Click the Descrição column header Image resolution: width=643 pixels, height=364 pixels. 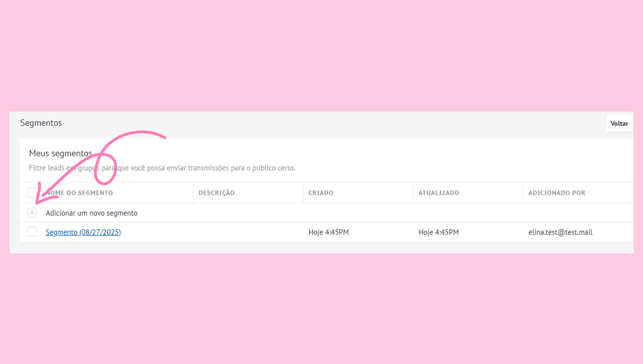(217, 193)
